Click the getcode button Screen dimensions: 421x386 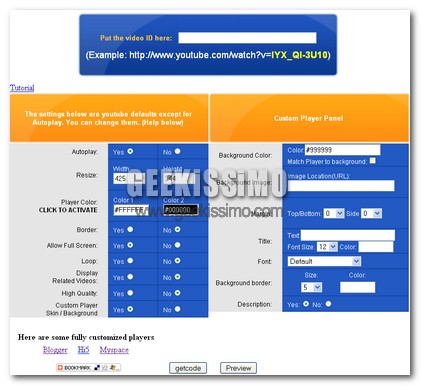pyautogui.click(x=188, y=368)
